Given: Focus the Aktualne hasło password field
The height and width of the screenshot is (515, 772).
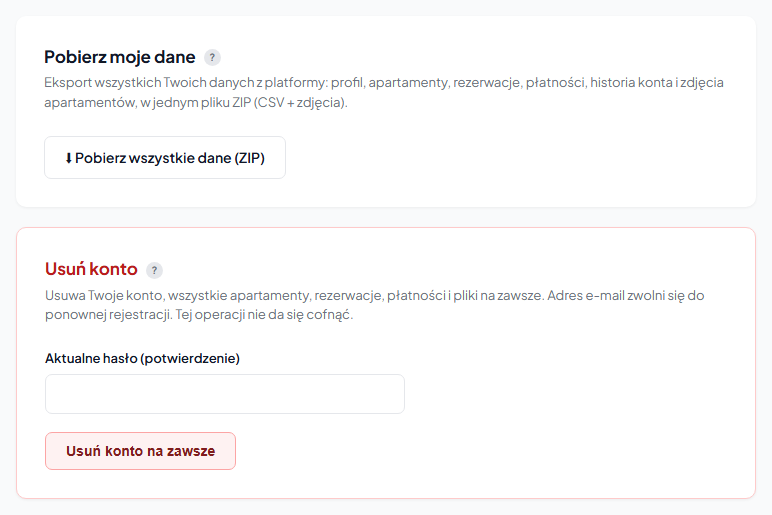Looking at the screenshot, I should click(x=225, y=394).
